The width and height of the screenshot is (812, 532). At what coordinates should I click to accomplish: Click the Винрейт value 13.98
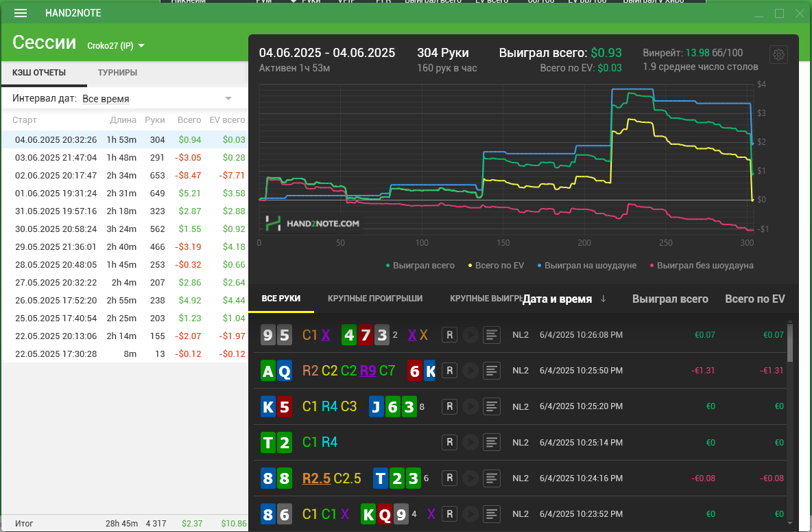pyautogui.click(x=697, y=53)
